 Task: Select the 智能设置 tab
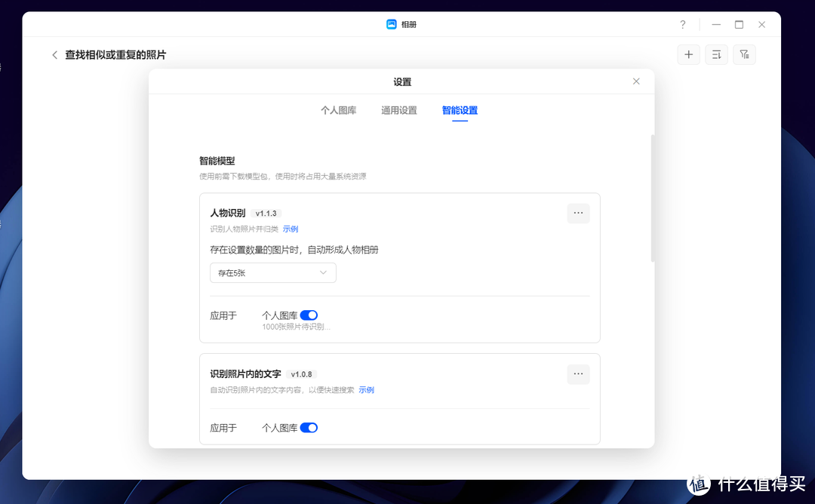tap(460, 110)
